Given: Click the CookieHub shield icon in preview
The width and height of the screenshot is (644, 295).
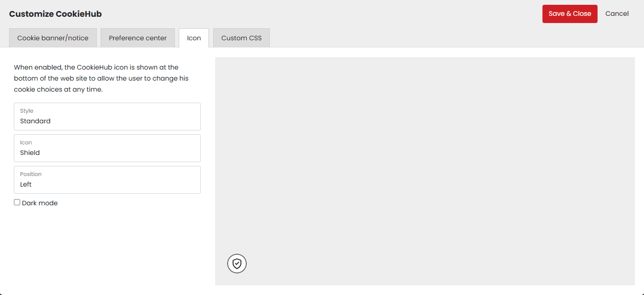Looking at the screenshot, I should [237, 263].
